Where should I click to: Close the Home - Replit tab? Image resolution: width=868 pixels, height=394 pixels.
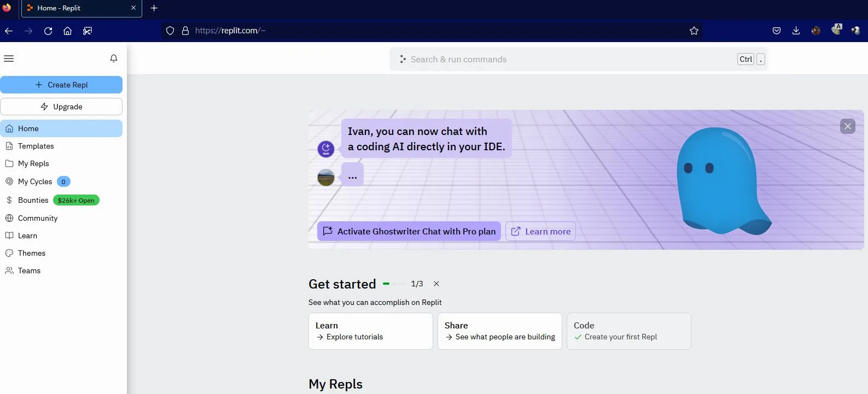(133, 8)
